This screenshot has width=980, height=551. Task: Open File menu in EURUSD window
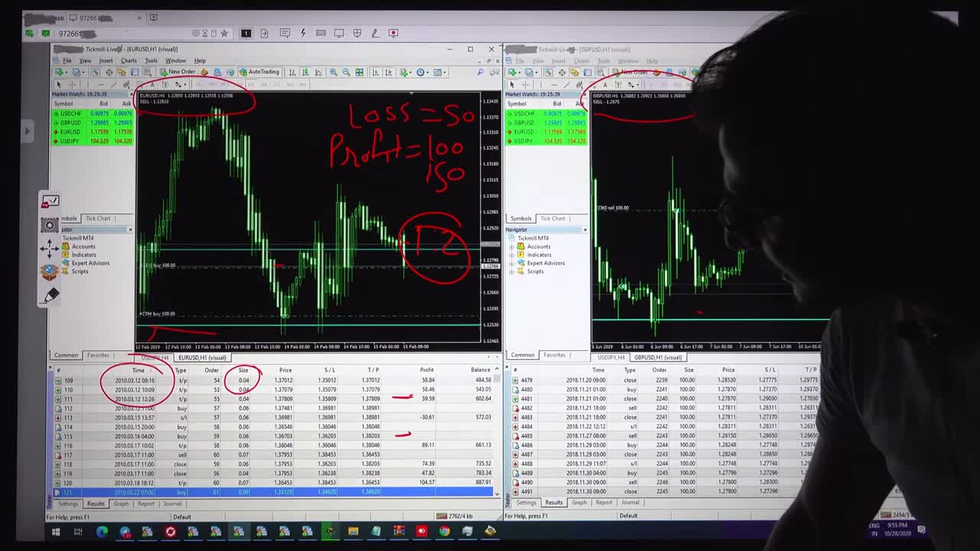[x=67, y=60]
